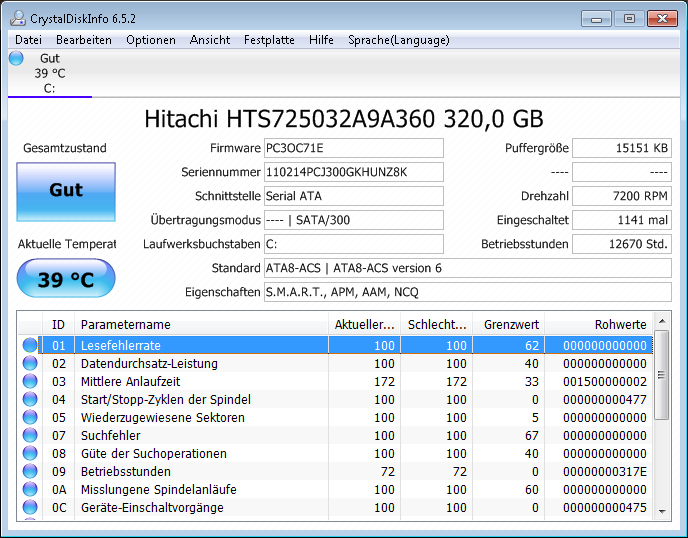
Task: Open the Optionen menu
Action: click(x=151, y=40)
